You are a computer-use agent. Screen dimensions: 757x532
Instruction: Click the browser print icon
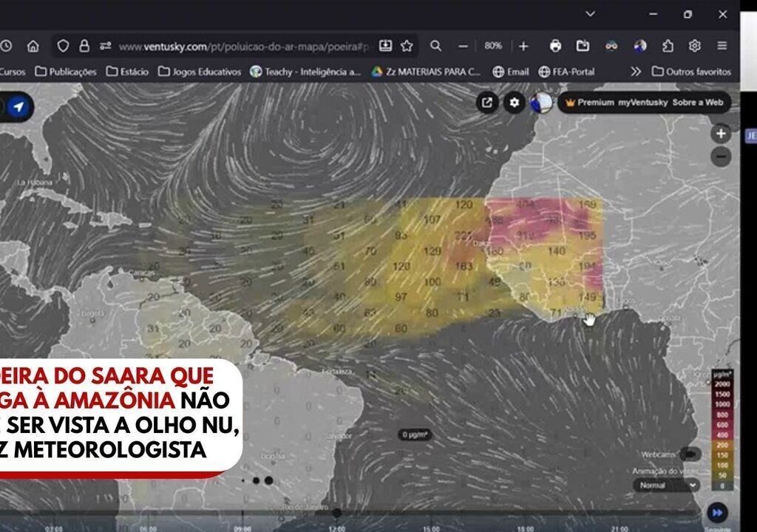556,46
